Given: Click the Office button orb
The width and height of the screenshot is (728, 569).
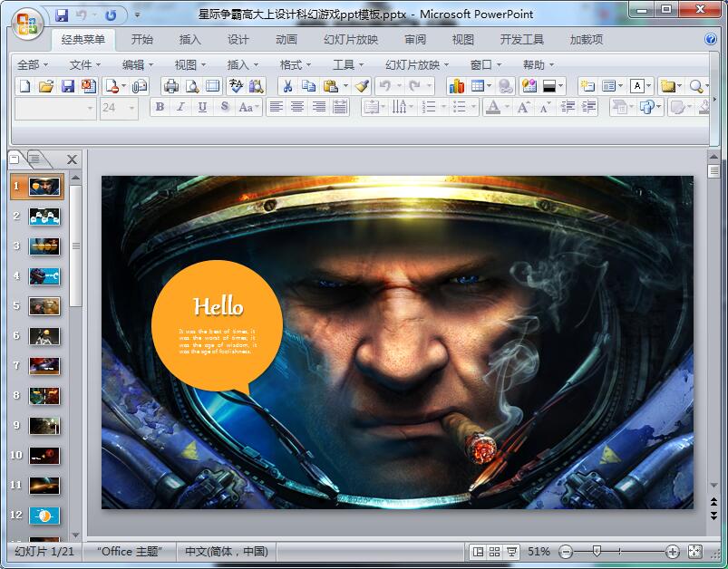Looking at the screenshot, I should [27, 24].
